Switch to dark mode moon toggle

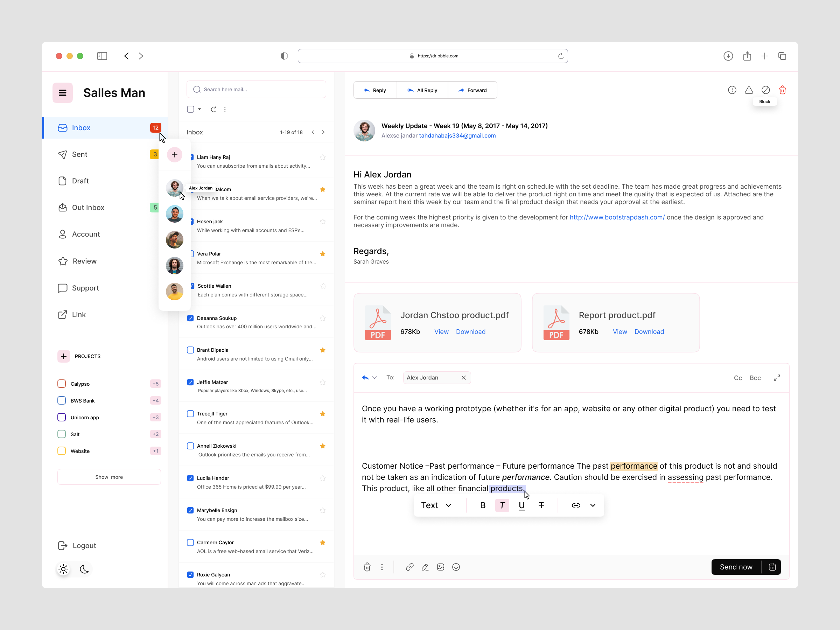tap(84, 569)
